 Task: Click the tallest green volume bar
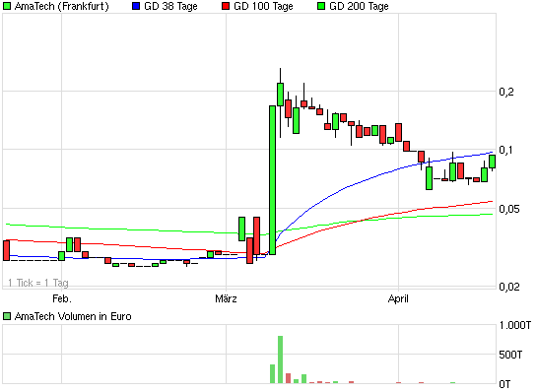tap(280, 359)
